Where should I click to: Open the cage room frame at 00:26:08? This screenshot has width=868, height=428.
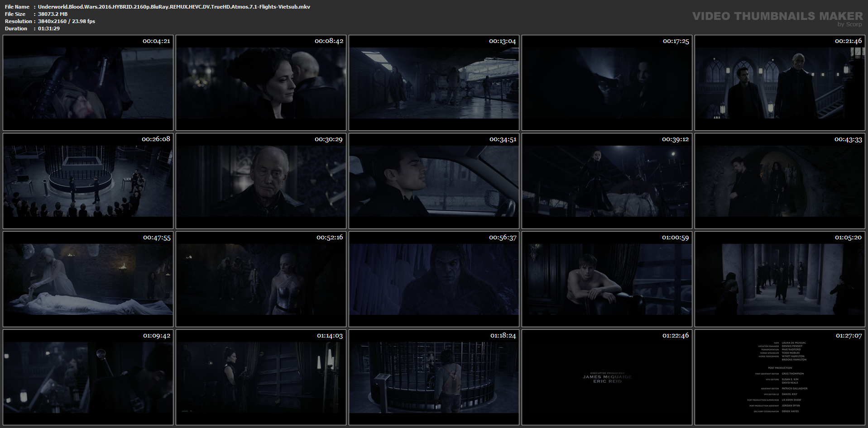(x=88, y=181)
